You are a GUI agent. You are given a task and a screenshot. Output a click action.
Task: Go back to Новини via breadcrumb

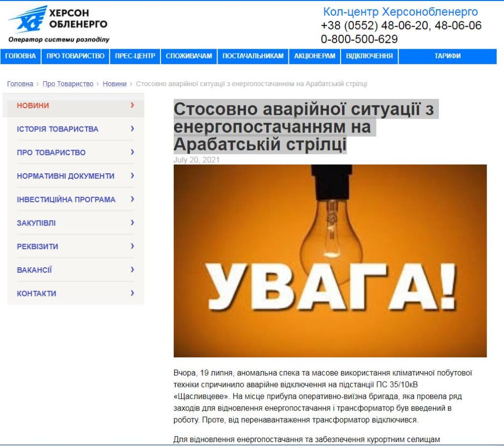tap(115, 84)
